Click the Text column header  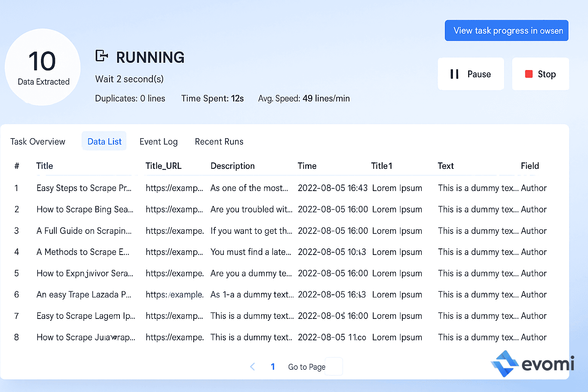(x=446, y=166)
